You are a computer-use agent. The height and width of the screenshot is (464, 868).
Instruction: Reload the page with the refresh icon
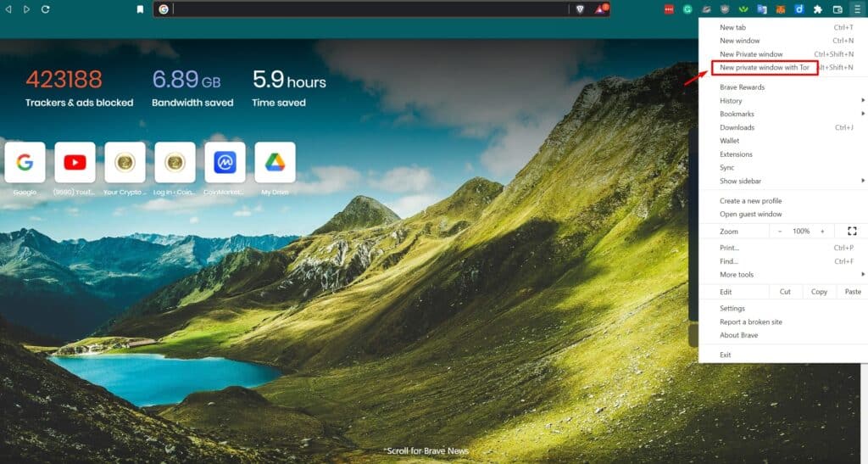(x=45, y=9)
